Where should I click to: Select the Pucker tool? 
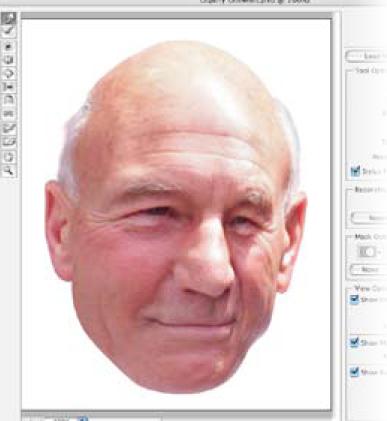[9, 60]
